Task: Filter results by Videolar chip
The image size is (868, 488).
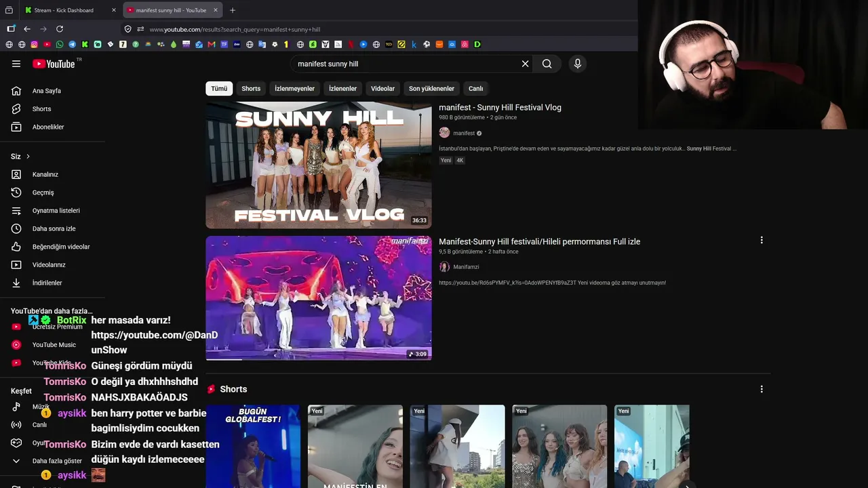Action: (x=382, y=89)
